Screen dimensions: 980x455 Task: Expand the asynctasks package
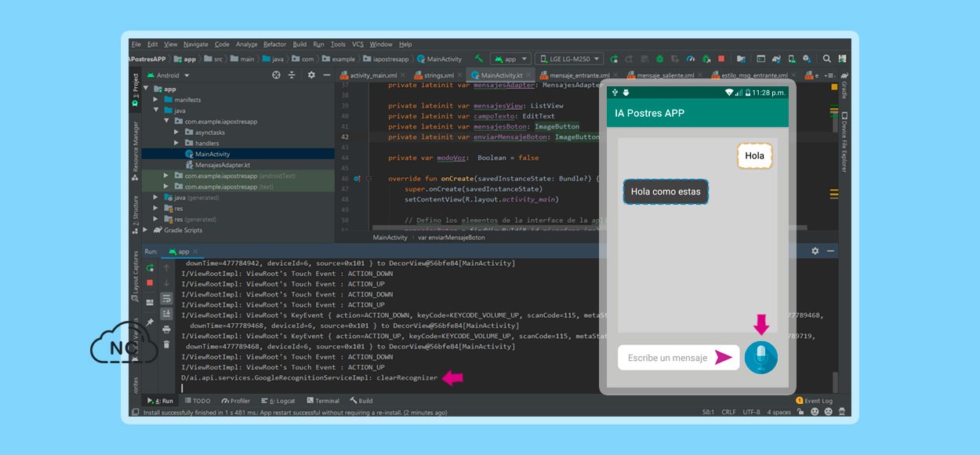pyautogui.click(x=177, y=133)
